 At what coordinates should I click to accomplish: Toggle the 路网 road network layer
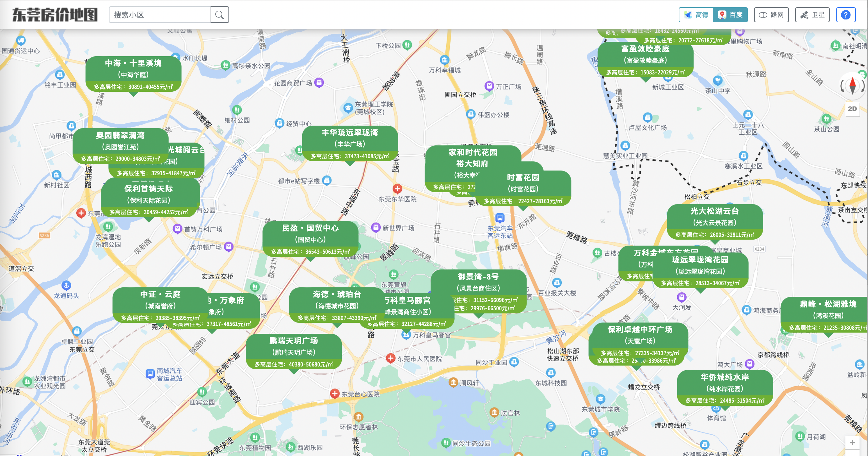pos(771,15)
